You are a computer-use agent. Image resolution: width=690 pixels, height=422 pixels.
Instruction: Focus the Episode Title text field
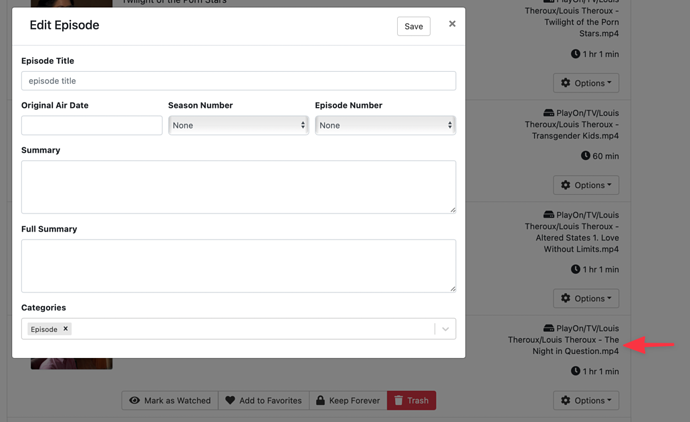tap(238, 81)
